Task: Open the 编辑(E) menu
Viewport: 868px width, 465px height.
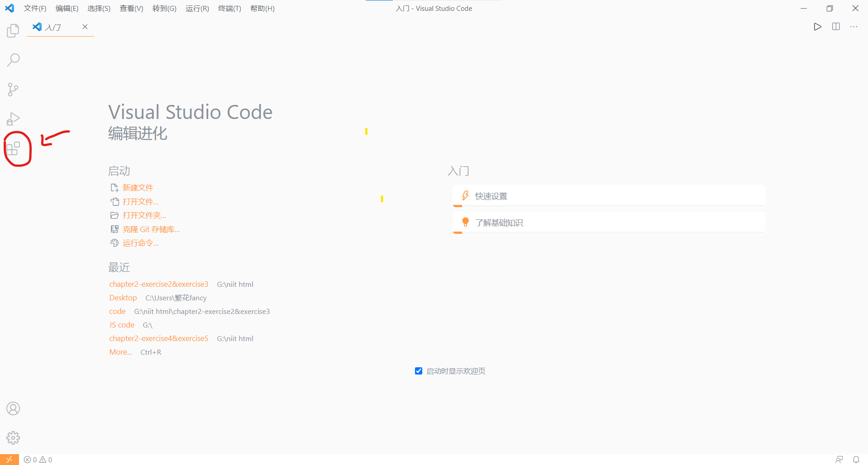Action: coord(67,9)
